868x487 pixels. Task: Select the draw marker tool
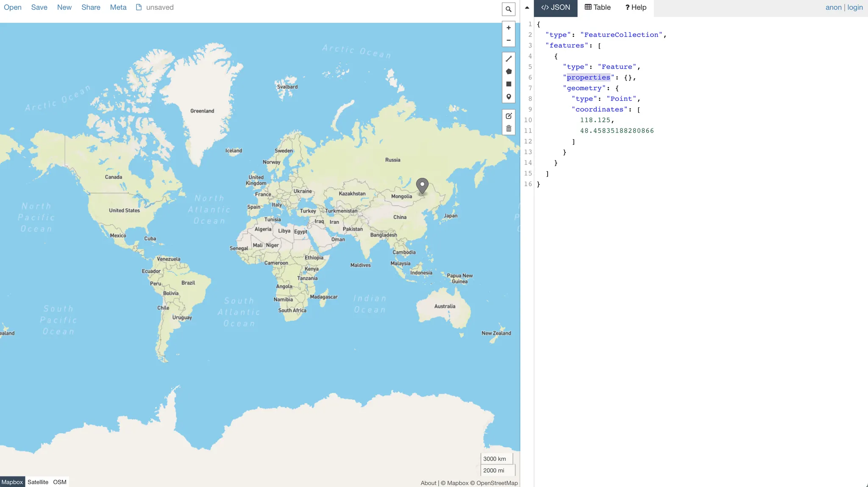509,97
